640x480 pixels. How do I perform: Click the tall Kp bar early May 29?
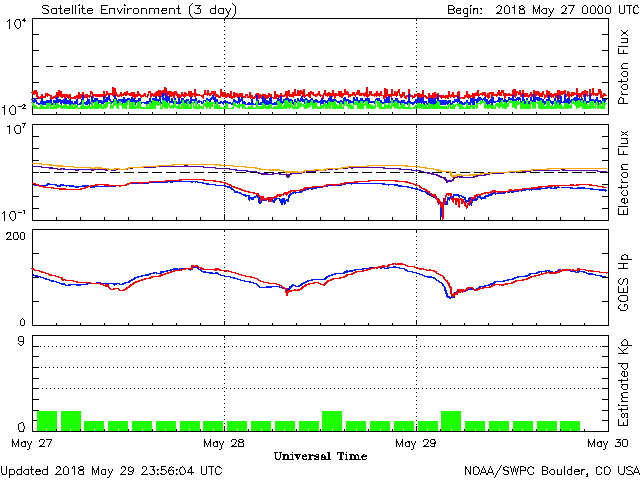click(451, 421)
